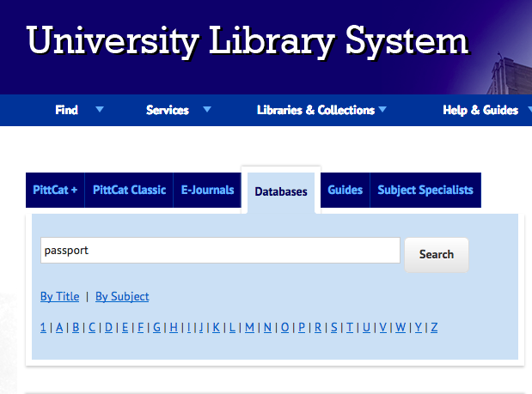Viewport: 532px width, 394px height.
Task: Open databases starting with K
Action: [x=216, y=327]
